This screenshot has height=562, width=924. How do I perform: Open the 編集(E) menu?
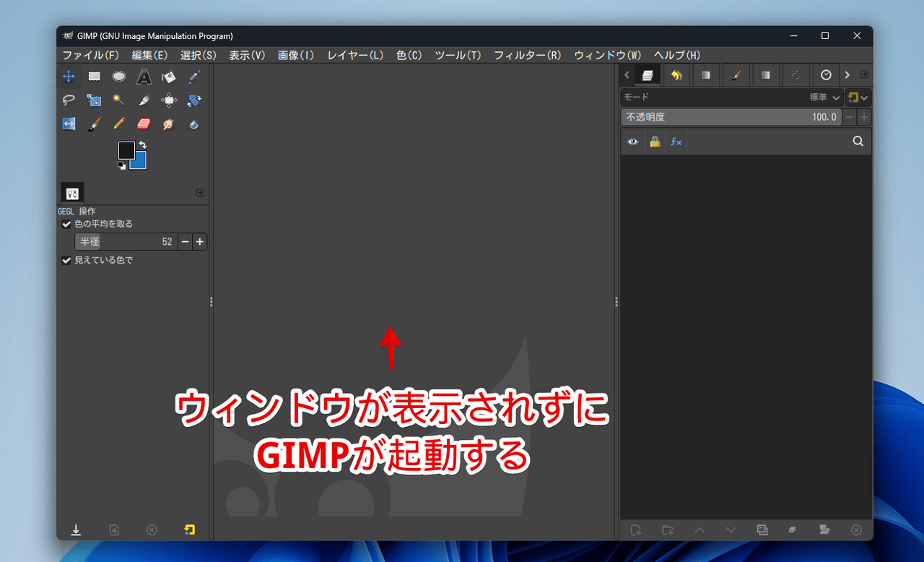149,55
